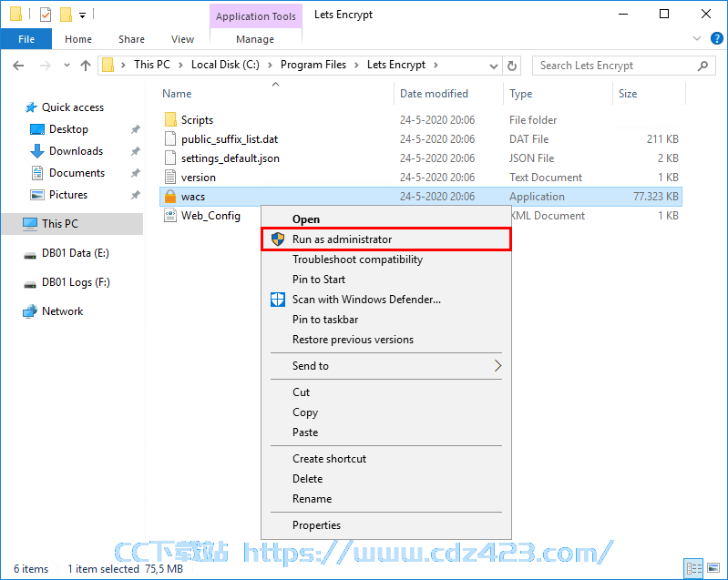728x580 pixels.
Task: Select the version text document icon
Action: tap(170, 178)
